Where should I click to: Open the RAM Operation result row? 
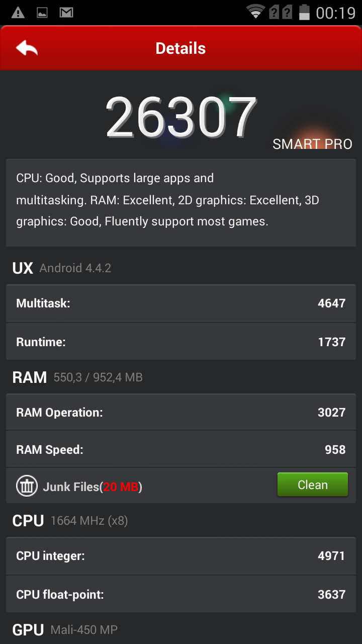coord(181,412)
